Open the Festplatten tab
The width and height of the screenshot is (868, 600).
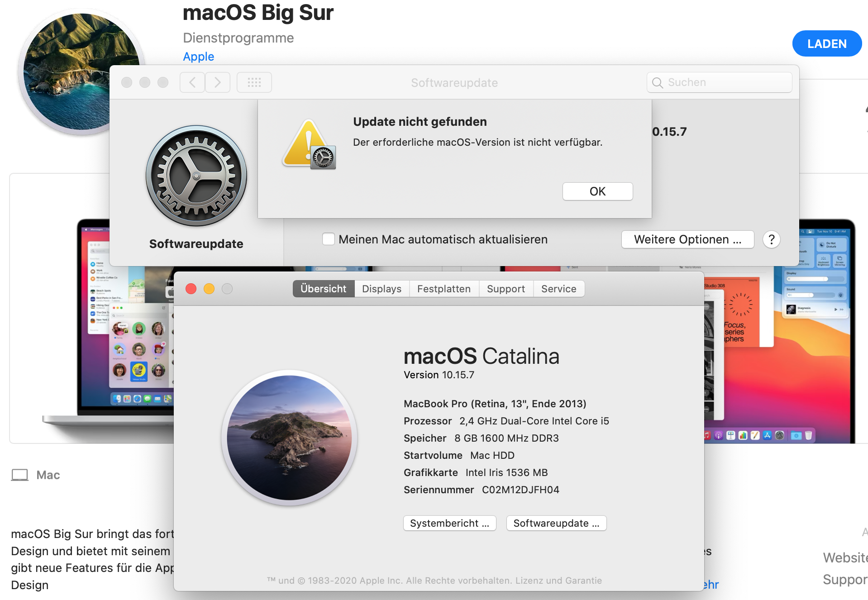[444, 289]
